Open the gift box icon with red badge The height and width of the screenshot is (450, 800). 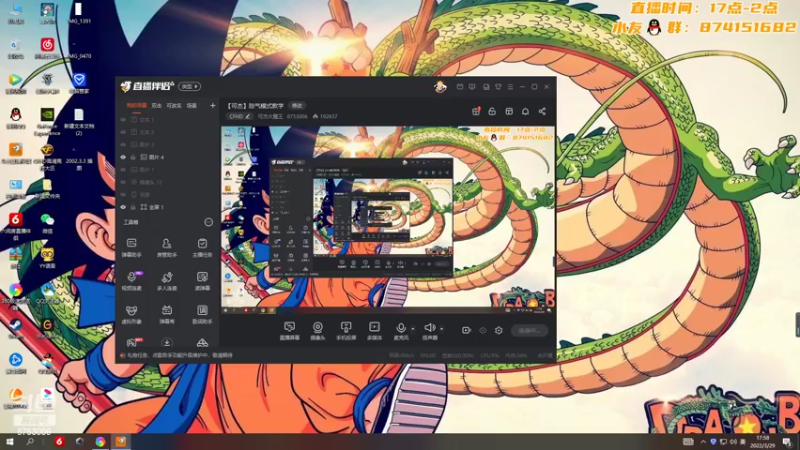(476, 111)
